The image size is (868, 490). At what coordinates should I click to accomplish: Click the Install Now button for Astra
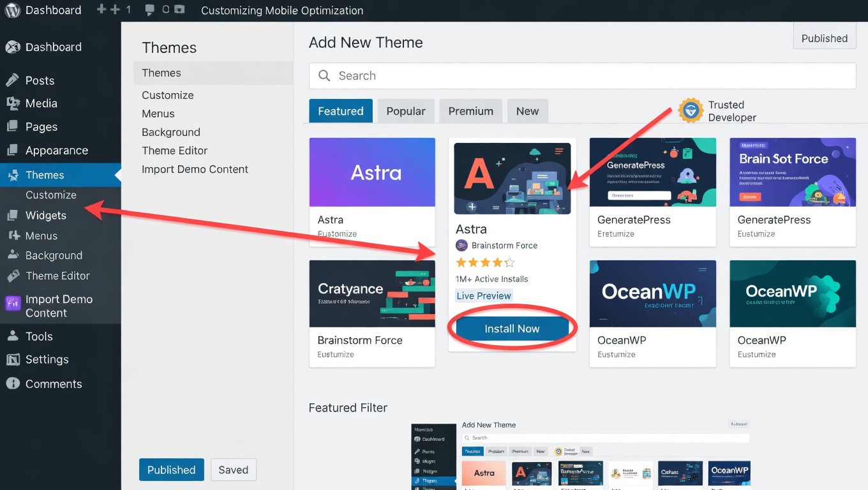(512, 329)
